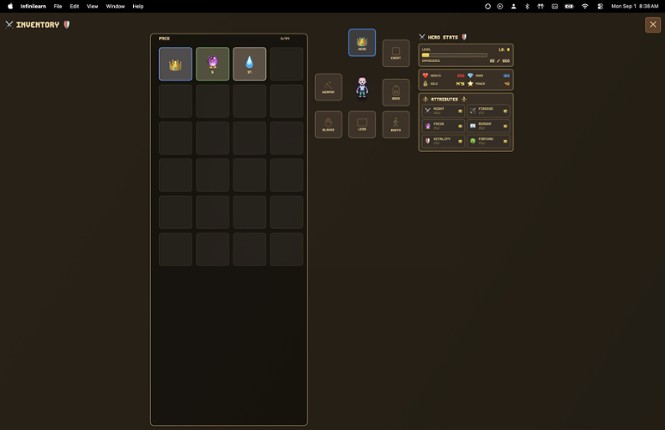
Task: Select the Finesse attribute row
Action: click(489, 111)
